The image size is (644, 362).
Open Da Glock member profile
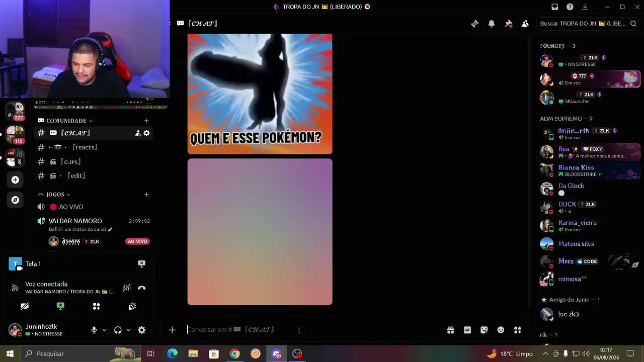590,189
